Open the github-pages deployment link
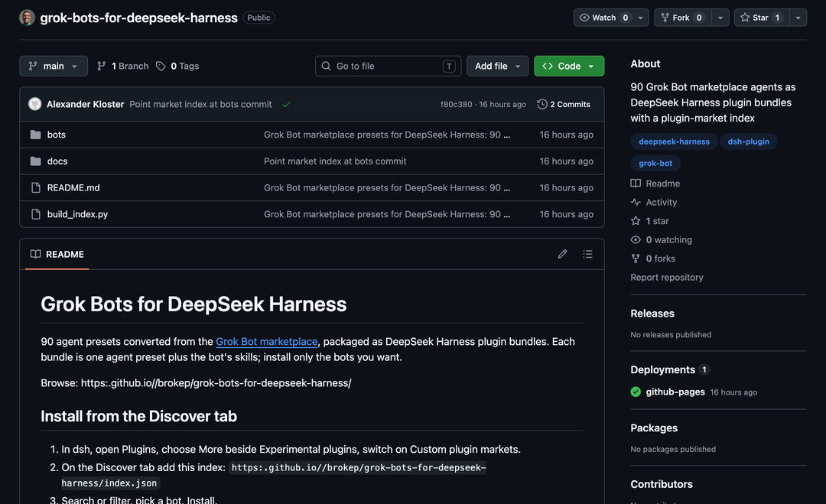This screenshot has width=826, height=504. tap(675, 392)
